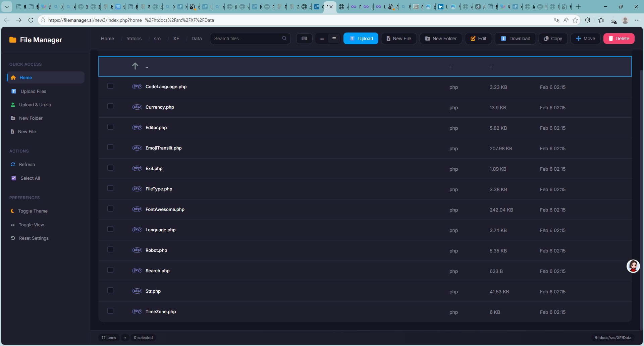This screenshot has height=346, width=644.
Task: Check the CodeLanguage.php checkbox
Action: tap(110, 86)
